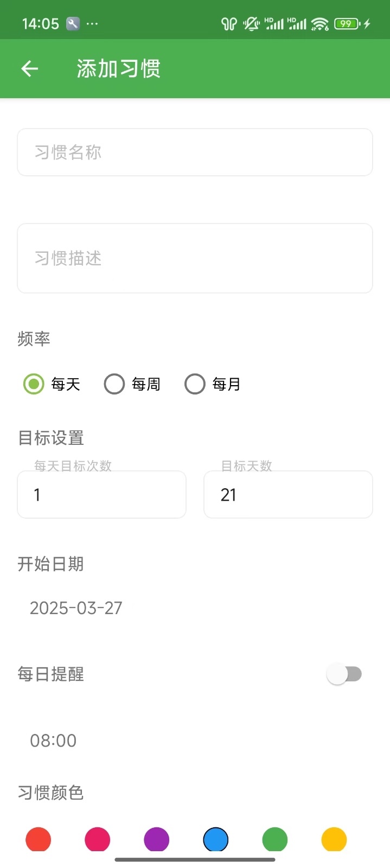
Task: Enable the 每日提醒 switch
Action: (344, 674)
